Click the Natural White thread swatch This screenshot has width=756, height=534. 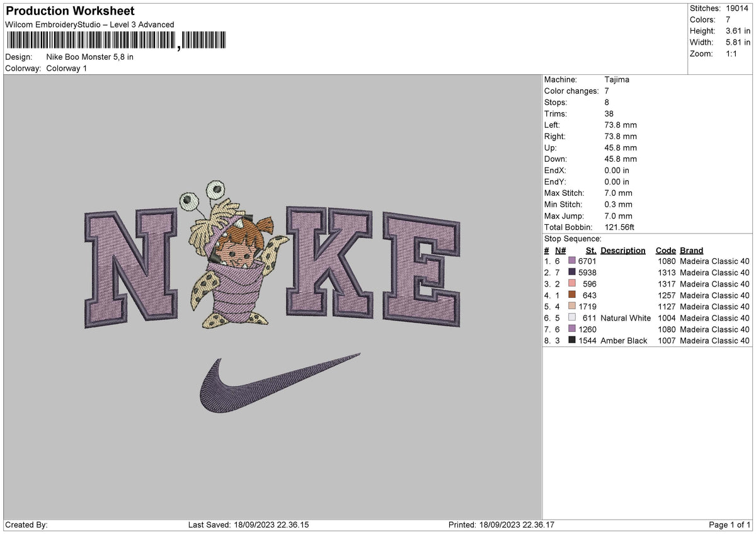pos(571,318)
